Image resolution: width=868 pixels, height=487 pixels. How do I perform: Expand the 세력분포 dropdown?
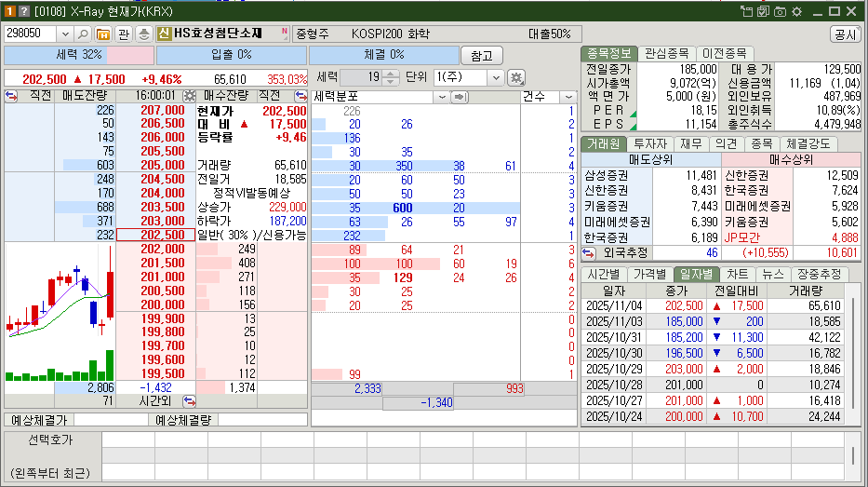(441, 97)
